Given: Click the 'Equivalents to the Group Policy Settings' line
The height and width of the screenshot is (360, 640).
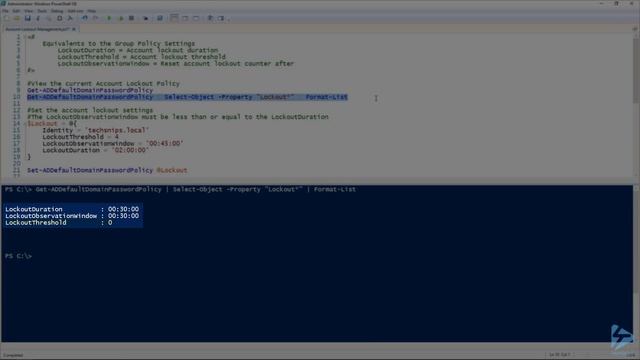Looking at the screenshot, I should click(x=118, y=43).
